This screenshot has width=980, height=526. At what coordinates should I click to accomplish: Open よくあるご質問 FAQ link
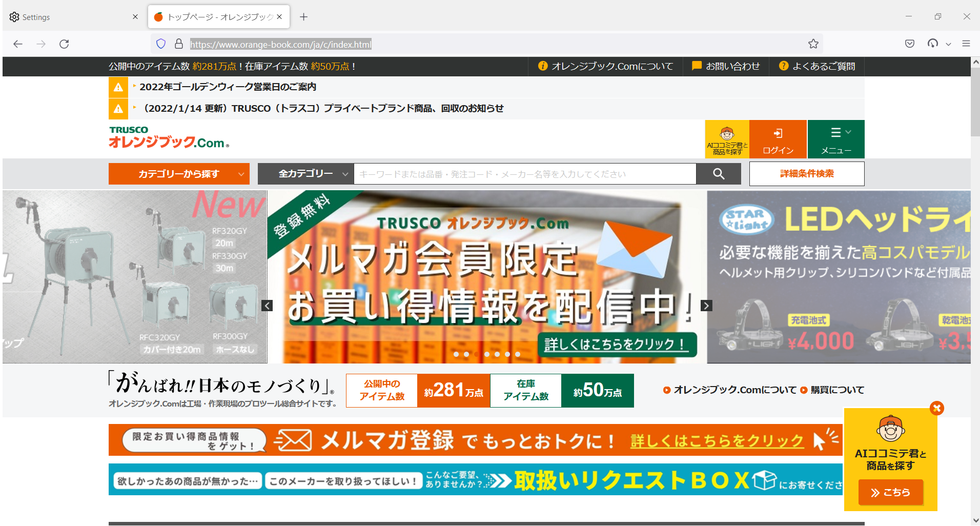(x=817, y=66)
